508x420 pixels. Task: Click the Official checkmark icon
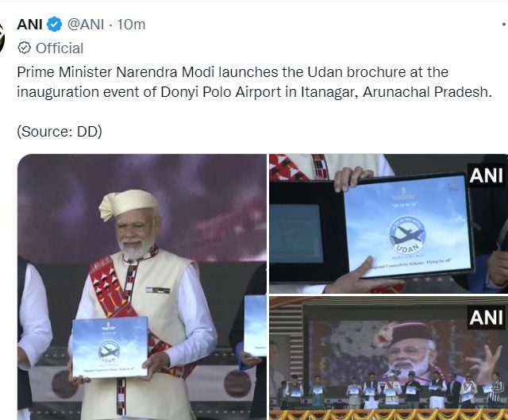24,48
